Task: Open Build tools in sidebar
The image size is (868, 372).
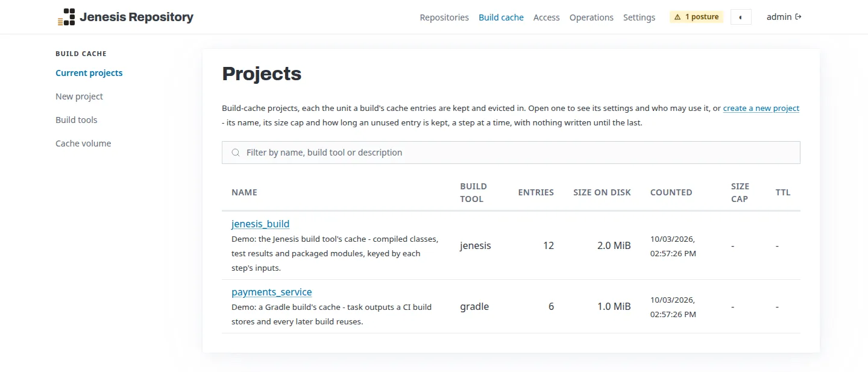Action: [77, 120]
